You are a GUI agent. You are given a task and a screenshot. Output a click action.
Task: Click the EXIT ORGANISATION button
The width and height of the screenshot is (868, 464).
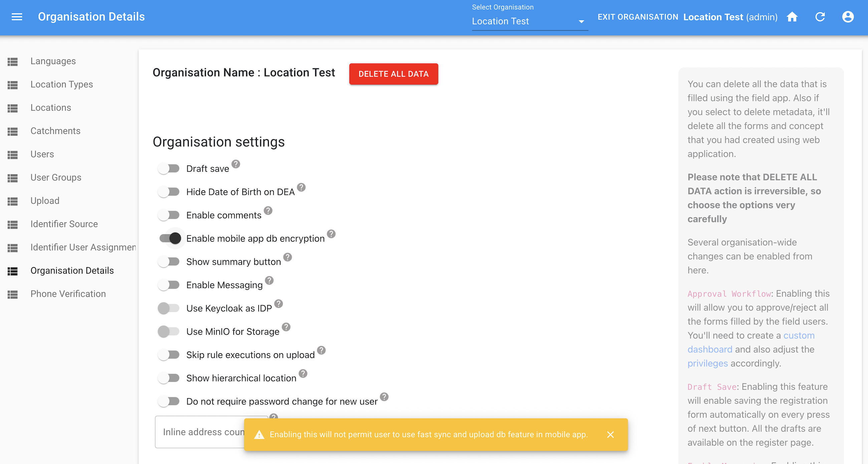point(638,17)
